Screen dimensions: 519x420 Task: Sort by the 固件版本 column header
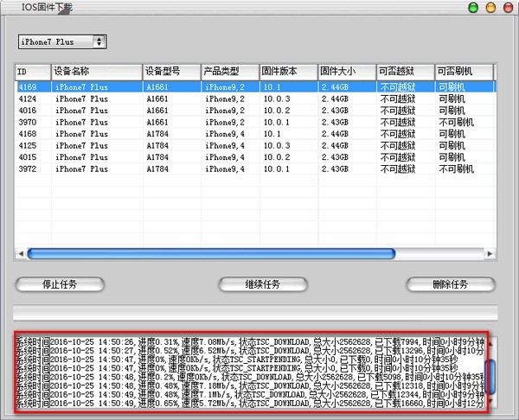pos(288,71)
